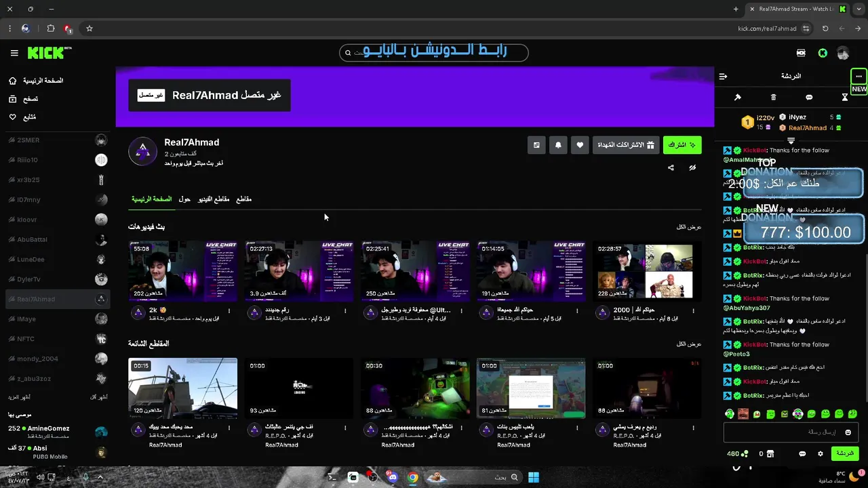Viewport: 868px width, 488px height.
Task: Open user avatar in top bar
Action: pyautogui.click(x=843, y=53)
